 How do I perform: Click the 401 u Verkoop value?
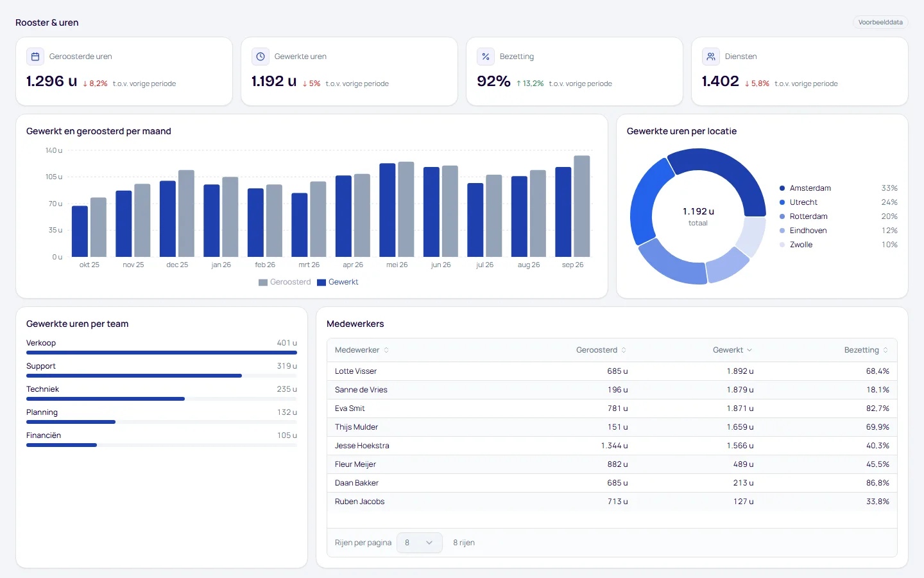(287, 343)
